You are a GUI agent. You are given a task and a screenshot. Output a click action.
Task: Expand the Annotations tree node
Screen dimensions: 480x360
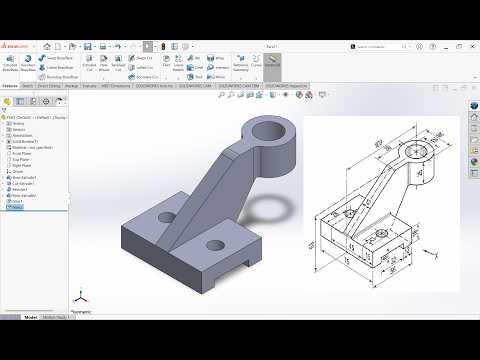click(x=3, y=136)
